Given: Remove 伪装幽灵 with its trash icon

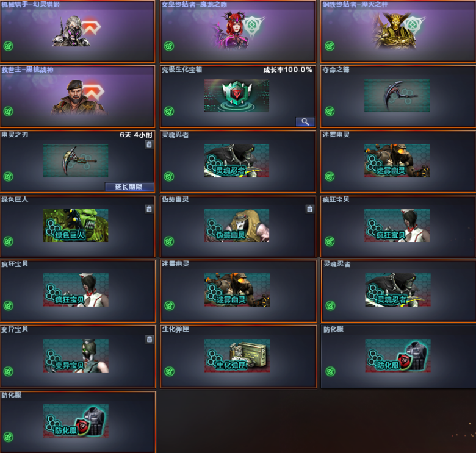Looking at the screenshot, I should (309, 209).
